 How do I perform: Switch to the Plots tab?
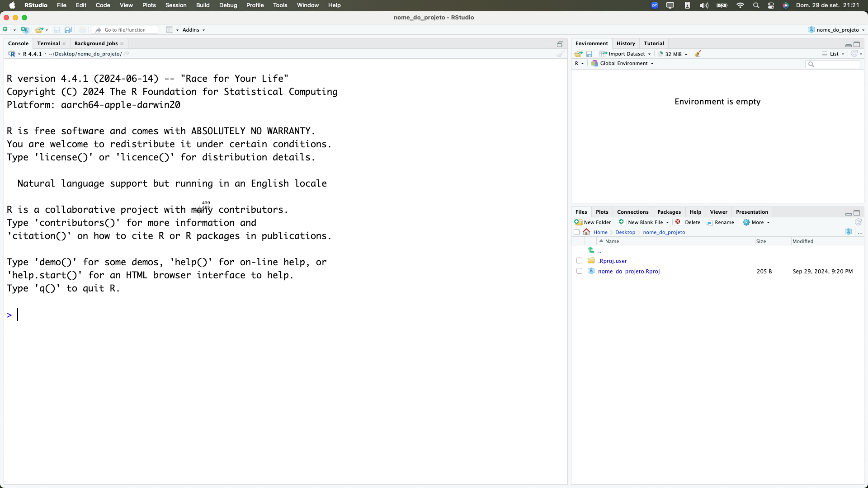(x=602, y=212)
